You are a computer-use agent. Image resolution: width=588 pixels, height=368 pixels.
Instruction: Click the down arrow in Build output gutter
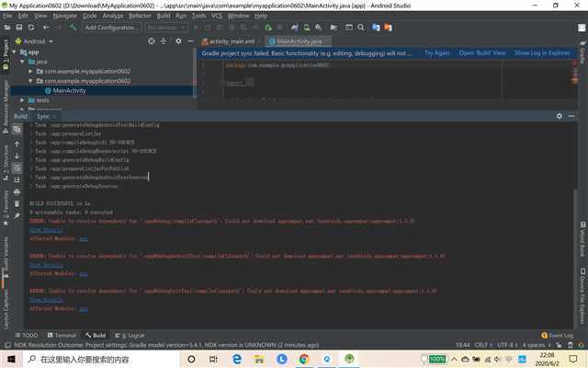[17, 155]
